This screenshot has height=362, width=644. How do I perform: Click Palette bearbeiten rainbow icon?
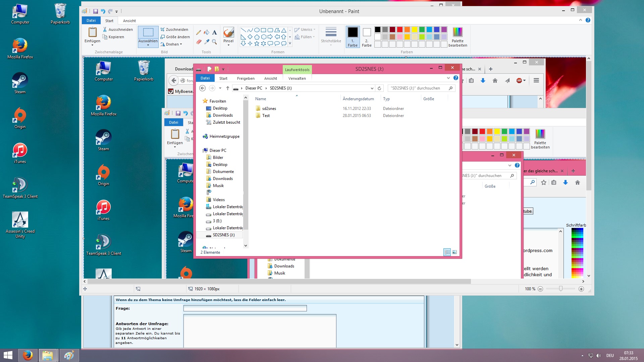tap(458, 32)
